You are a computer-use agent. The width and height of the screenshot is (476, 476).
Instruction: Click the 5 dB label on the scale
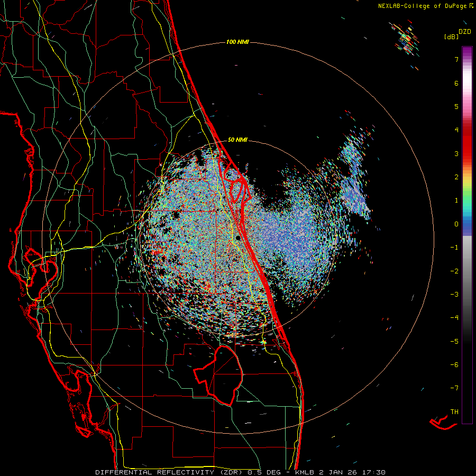tap(456, 106)
